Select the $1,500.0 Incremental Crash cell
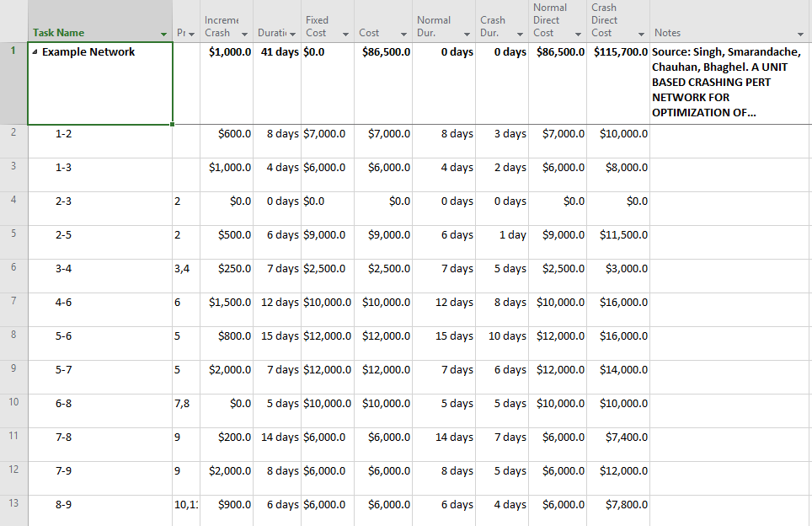 click(x=227, y=310)
